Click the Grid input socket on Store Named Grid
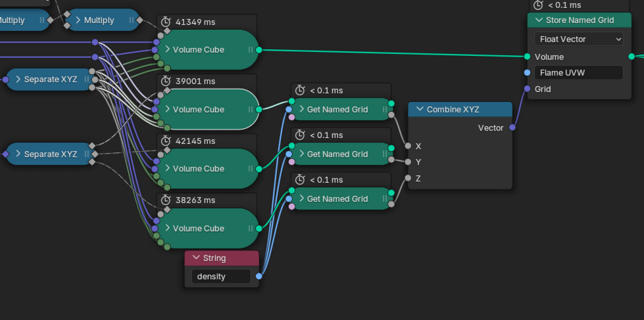 [528, 89]
